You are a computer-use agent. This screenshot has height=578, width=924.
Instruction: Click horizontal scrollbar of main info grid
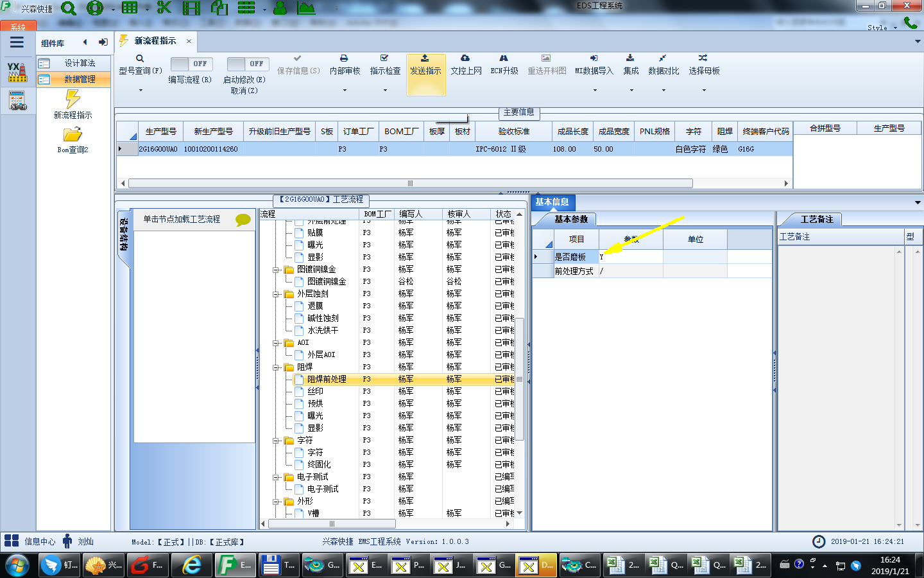[411, 183]
